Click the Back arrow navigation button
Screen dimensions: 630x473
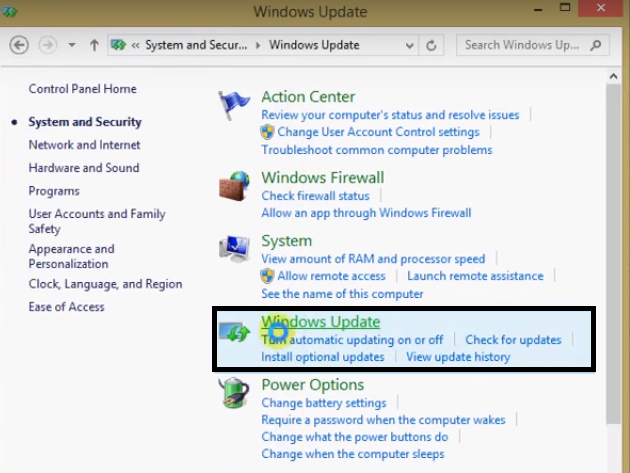click(19, 45)
